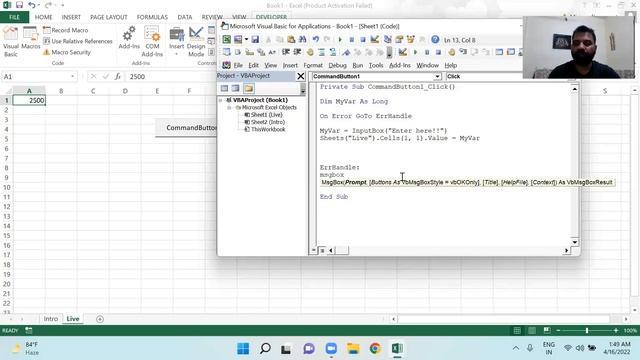640x360 pixels.
Task: Open the Insert UserForm dropdown arrow
Action: 246,40
